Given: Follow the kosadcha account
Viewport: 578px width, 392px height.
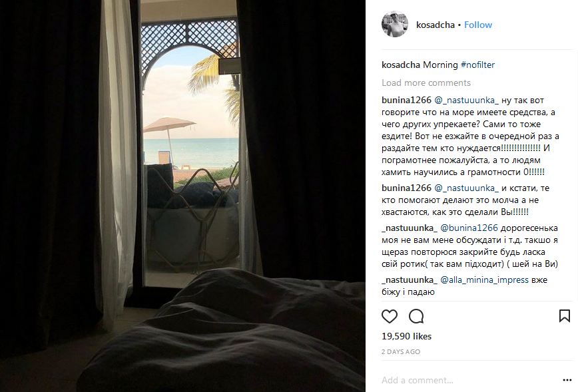Looking at the screenshot, I should pos(477,25).
